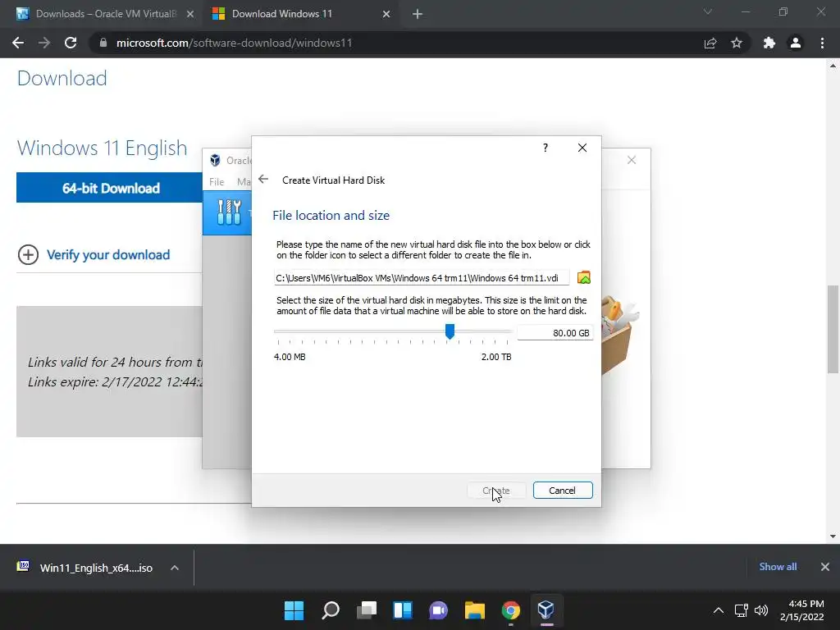Click the virtual disk file path field

pos(422,277)
